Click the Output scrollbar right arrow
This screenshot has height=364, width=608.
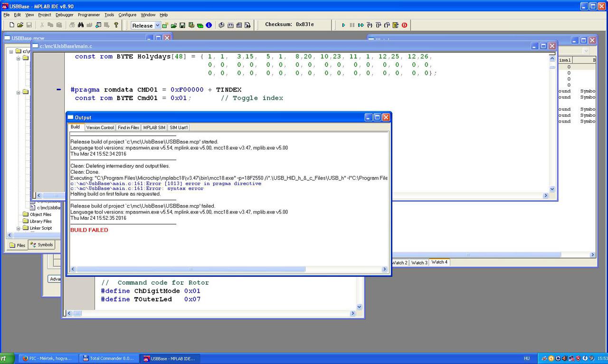tap(384, 269)
